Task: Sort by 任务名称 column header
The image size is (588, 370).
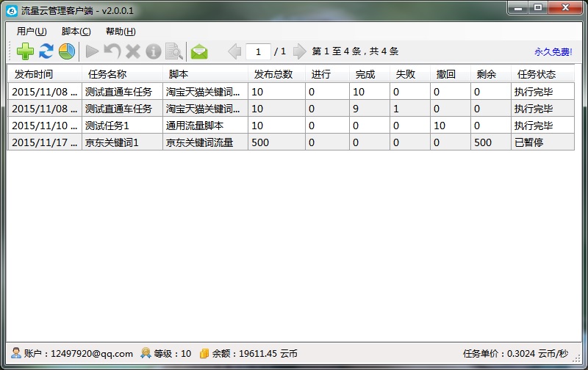Action: pyautogui.click(x=122, y=74)
